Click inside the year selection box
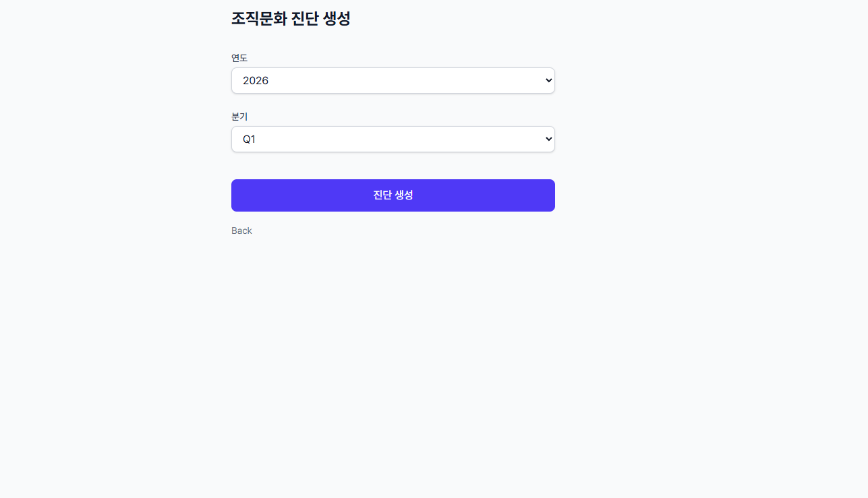Viewport: 868px width, 498px height. point(393,80)
